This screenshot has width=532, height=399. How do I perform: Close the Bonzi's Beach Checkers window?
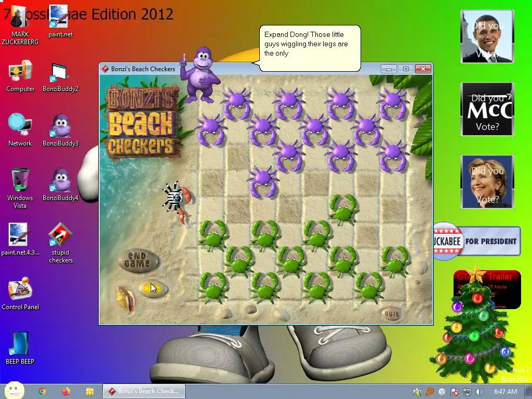pyautogui.click(x=423, y=69)
